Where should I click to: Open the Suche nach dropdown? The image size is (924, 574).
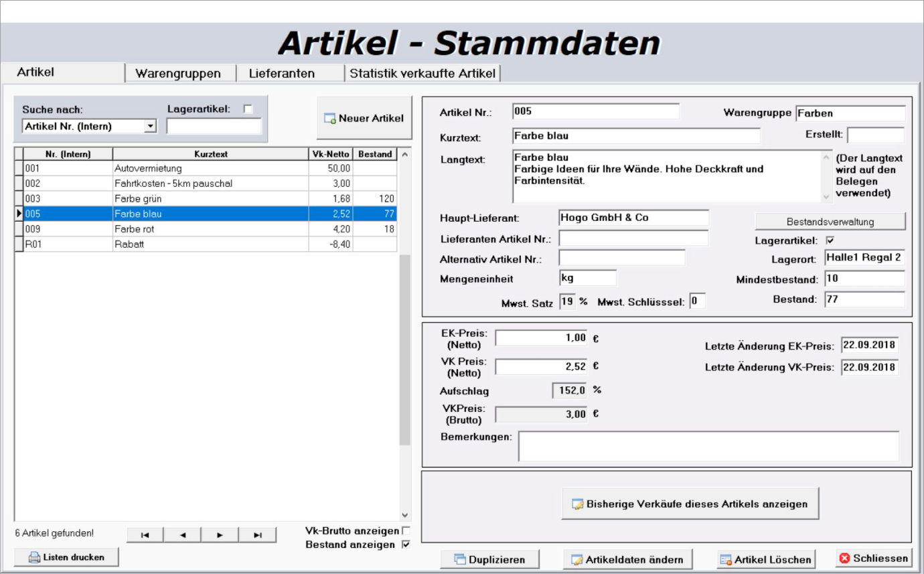(x=150, y=126)
